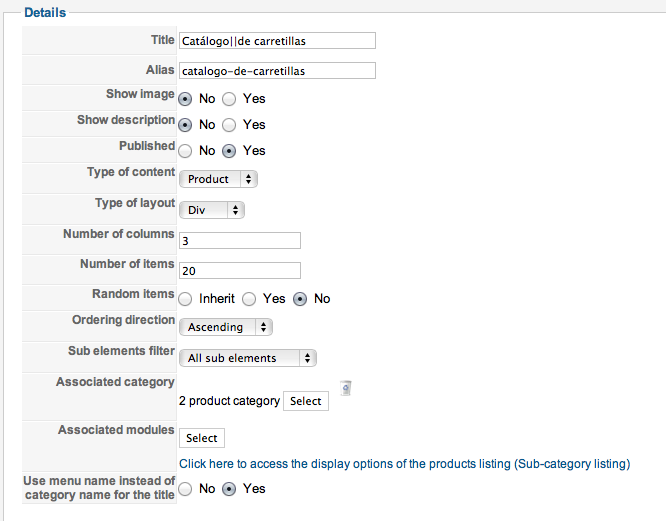The width and height of the screenshot is (666, 521).
Task: Select No for Show image
Action: (185, 99)
